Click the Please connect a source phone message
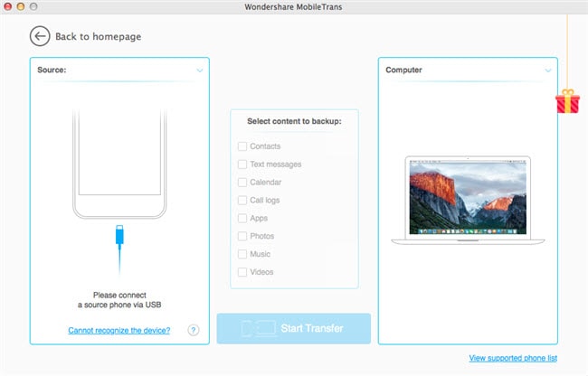588x376 pixels. (x=119, y=300)
